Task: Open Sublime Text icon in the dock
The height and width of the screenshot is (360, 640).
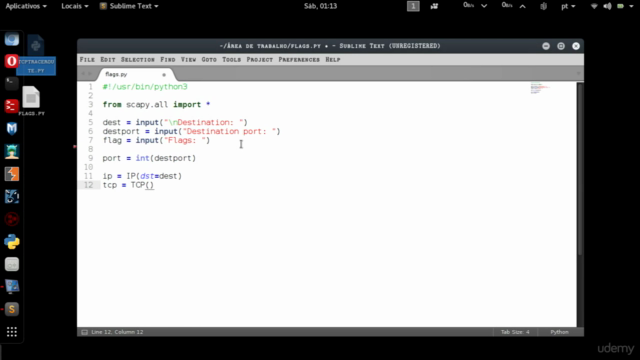Action: pyautogui.click(x=11, y=309)
